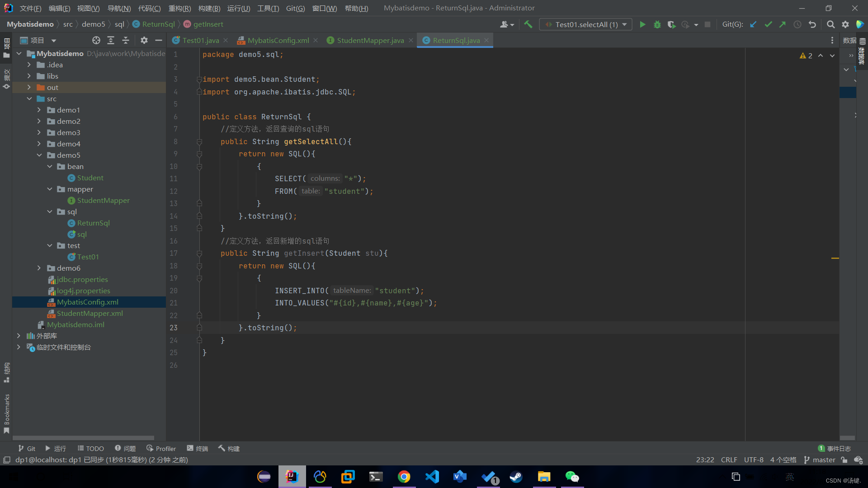The width and height of the screenshot is (868, 488).
Task: Open the 项目 view selector dropdown
Action: point(39,40)
